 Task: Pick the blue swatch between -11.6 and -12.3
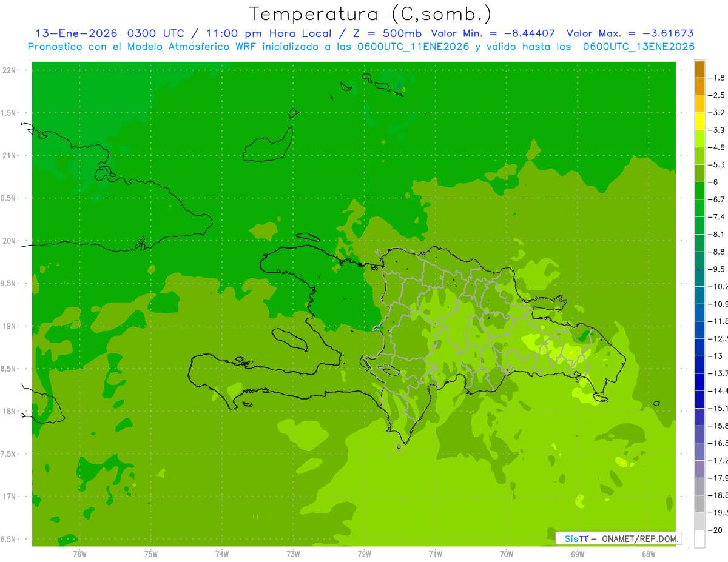(x=699, y=330)
